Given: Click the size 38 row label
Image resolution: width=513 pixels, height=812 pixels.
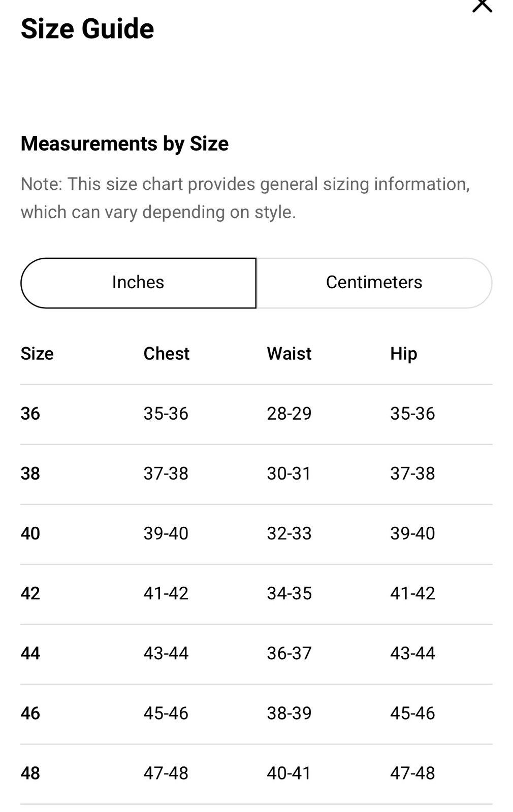Looking at the screenshot, I should [30, 473].
